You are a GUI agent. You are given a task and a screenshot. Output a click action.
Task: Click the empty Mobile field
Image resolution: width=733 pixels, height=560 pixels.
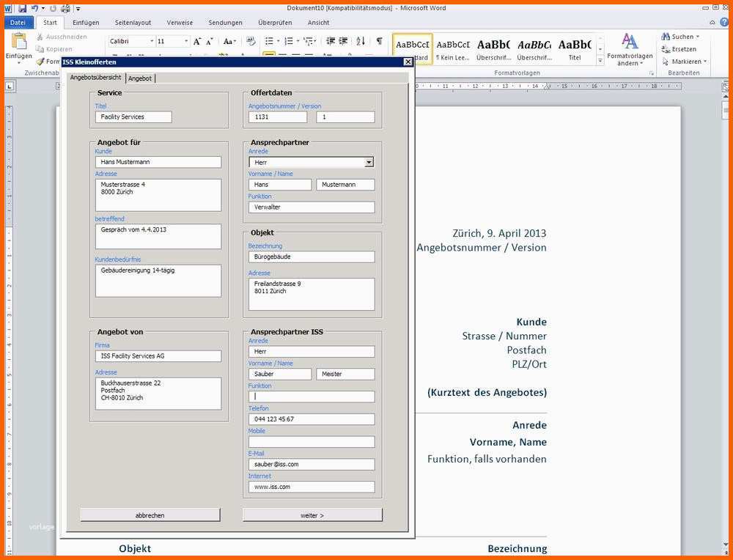[312, 442]
